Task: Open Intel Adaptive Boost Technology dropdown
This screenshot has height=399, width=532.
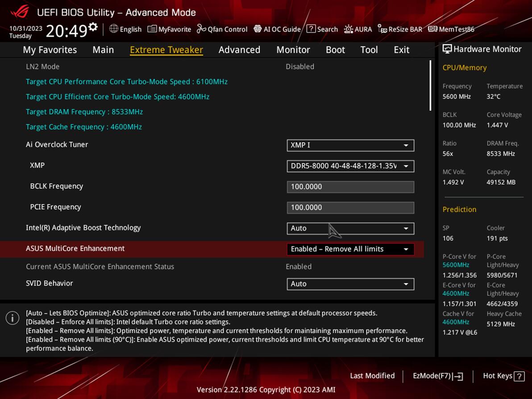Action: pos(350,229)
